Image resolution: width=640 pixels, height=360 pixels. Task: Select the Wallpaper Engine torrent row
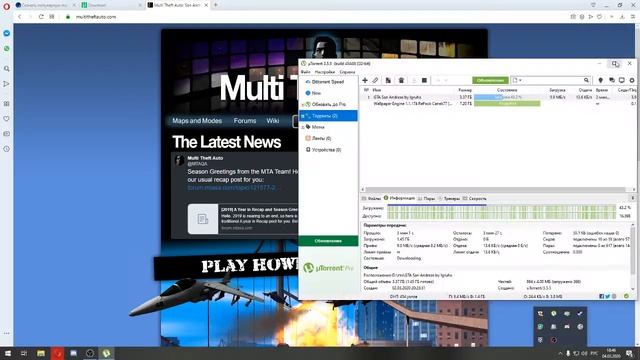click(x=498, y=104)
